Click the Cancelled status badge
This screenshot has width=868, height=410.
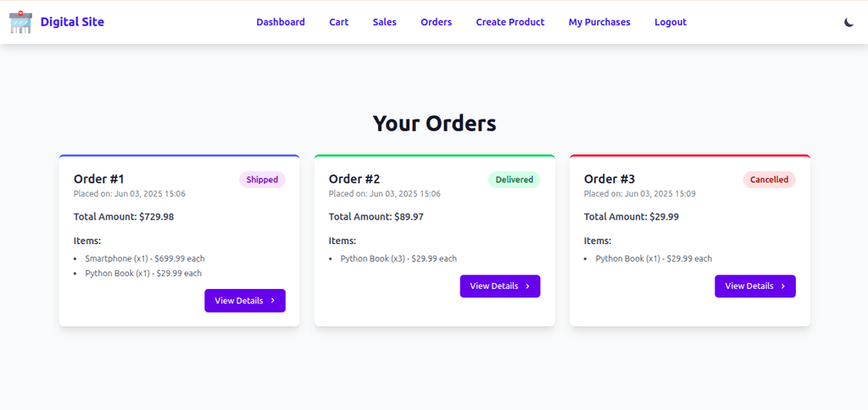pyautogui.click(x=769, y=180)
